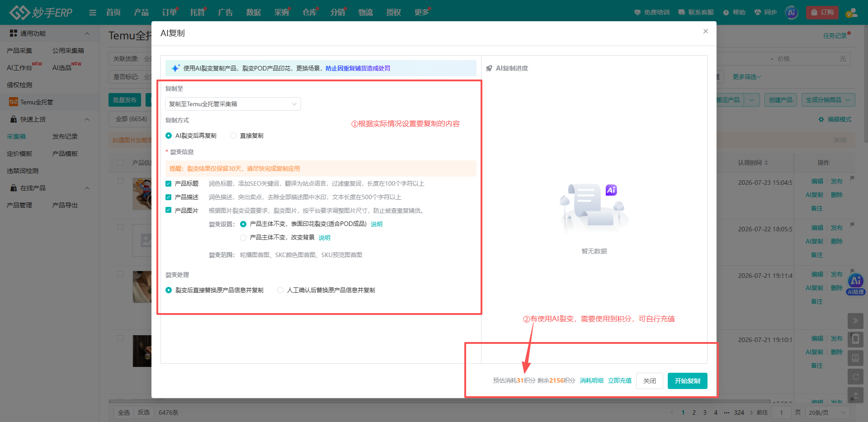Click the 开始复制 button
Viewport: 868px width, 422px height.
click(x=687, y=381)
